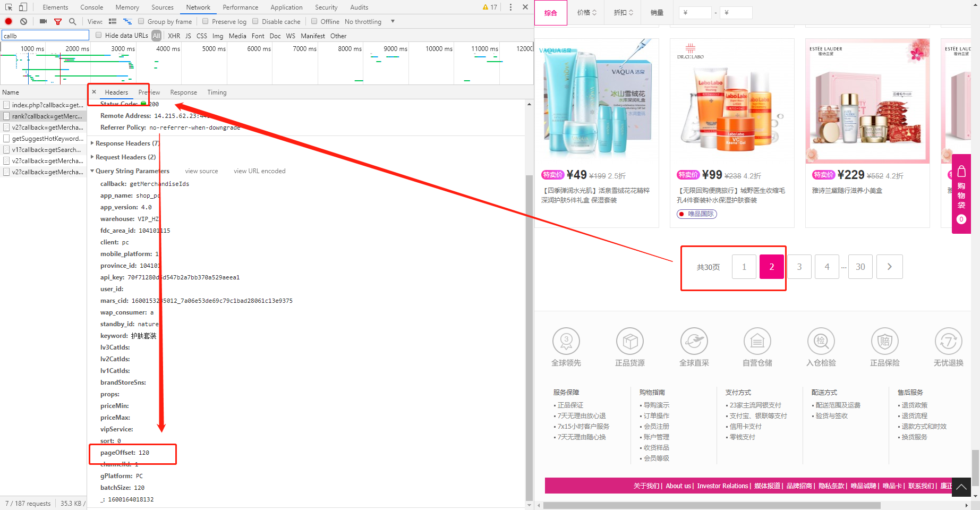This screenshot has width=980, height=510.
Task: Close the request details pane
Action: tap(94, 92)
